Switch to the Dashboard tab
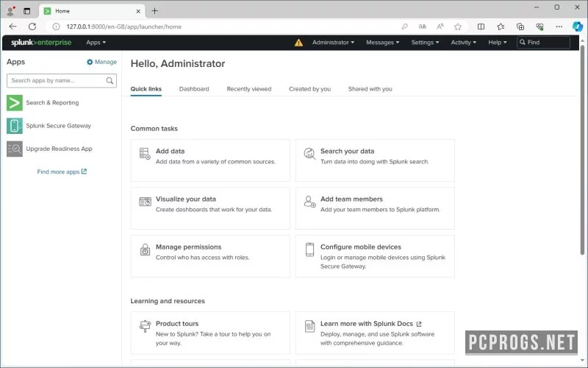The image size is (588, 368). coord(194,89)
